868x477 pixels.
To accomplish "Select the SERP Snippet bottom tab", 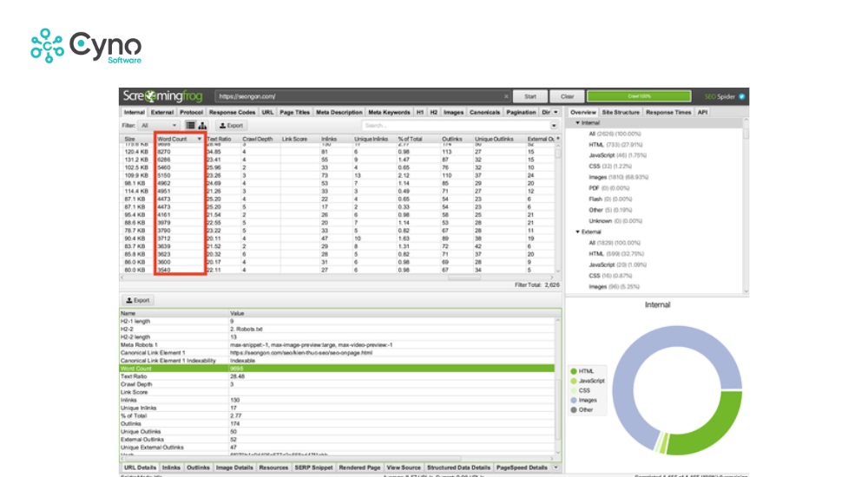I will point(314,467).
